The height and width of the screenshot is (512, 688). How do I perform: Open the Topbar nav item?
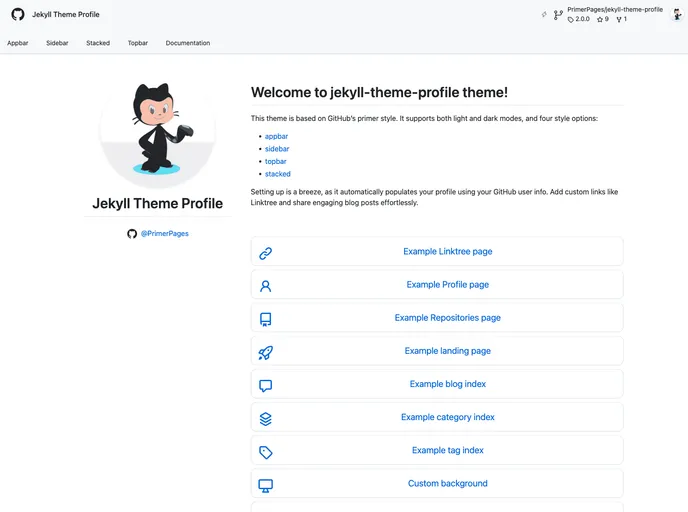coord(138,43)
